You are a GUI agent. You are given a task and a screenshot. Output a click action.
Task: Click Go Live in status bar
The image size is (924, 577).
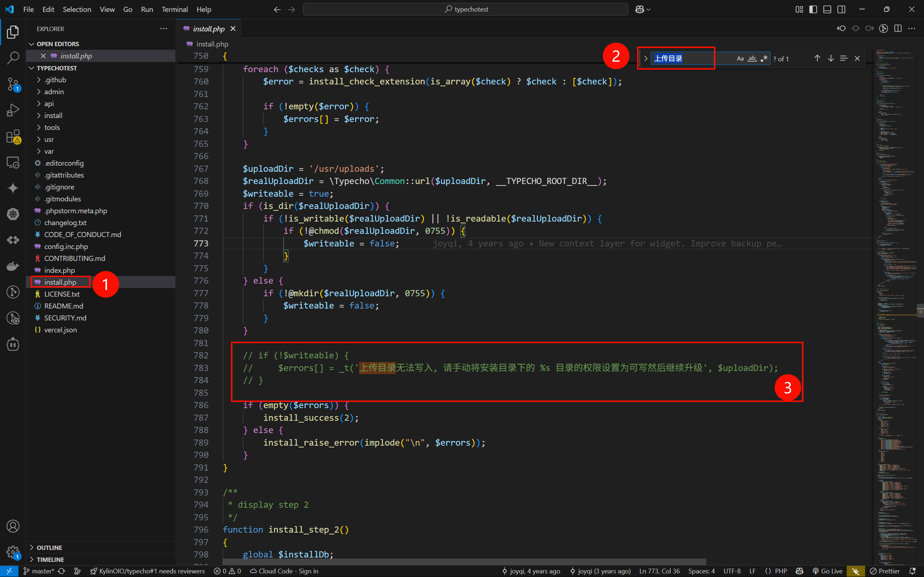tap(827, 571)
